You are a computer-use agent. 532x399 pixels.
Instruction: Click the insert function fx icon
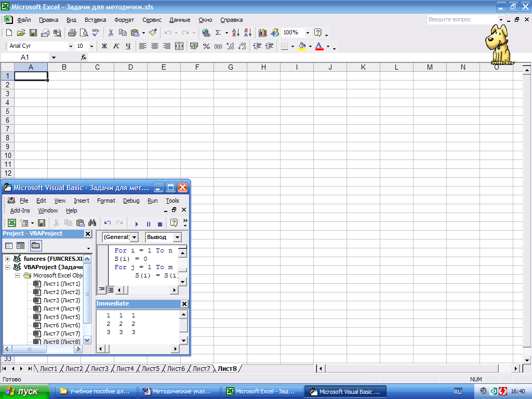click(84, 57)
